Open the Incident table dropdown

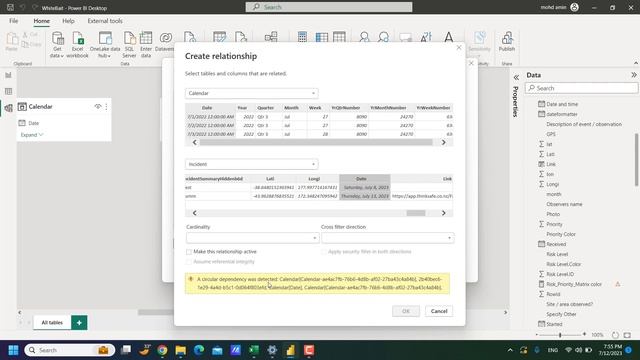pyautogui.click(x=251, y=164)
